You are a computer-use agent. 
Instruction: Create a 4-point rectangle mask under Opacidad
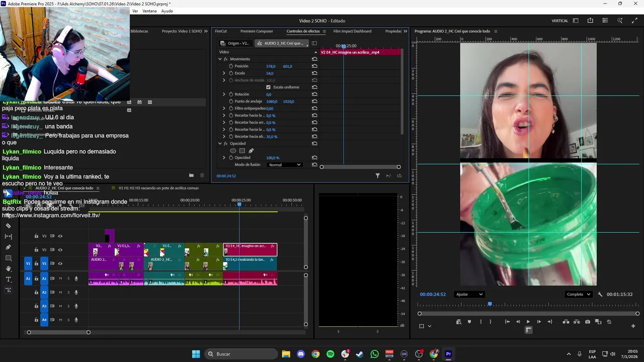tap(242, 150)
